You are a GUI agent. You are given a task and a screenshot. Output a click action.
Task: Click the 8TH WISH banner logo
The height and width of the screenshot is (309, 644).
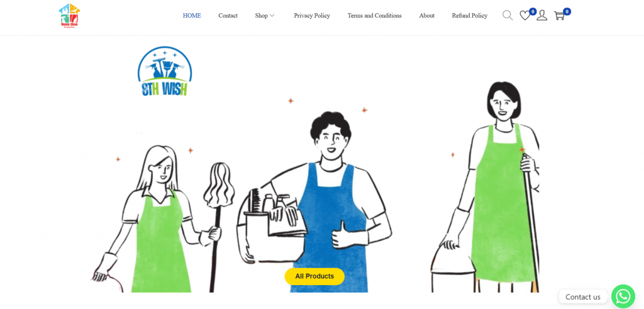pyautogui.click(x=165, y=71)
